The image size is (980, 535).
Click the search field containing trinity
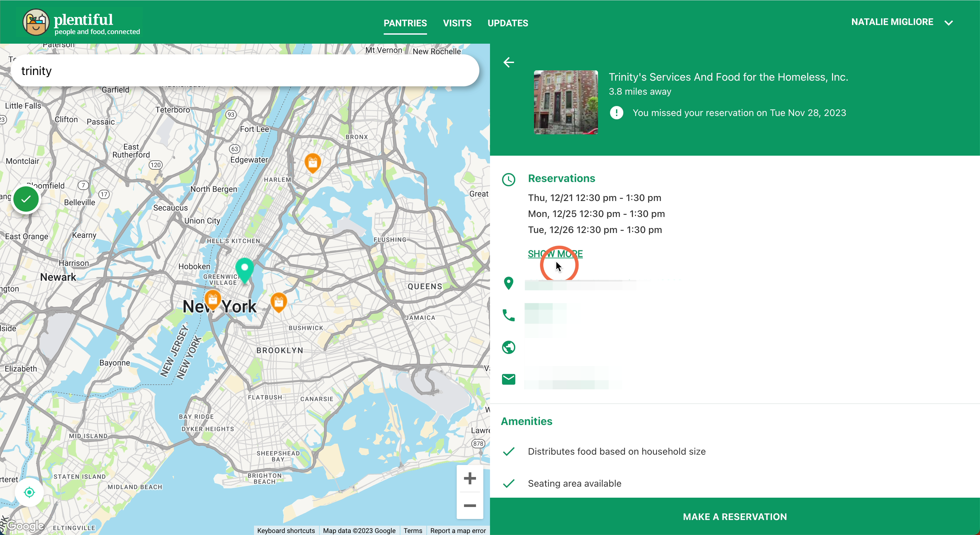click(245, 71)
